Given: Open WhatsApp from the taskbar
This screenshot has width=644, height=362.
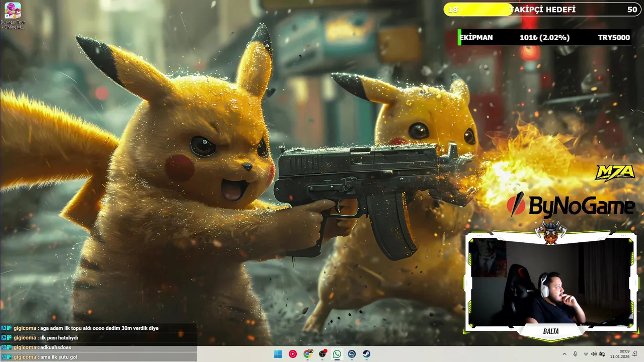Looking at the screenshot, I should coord(337,354).
